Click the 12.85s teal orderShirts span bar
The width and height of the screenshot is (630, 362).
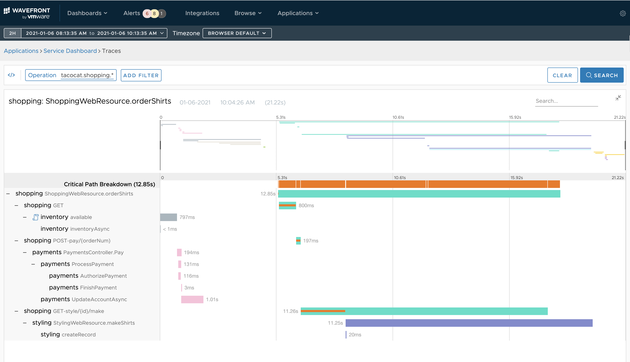[x=419, y=194]
